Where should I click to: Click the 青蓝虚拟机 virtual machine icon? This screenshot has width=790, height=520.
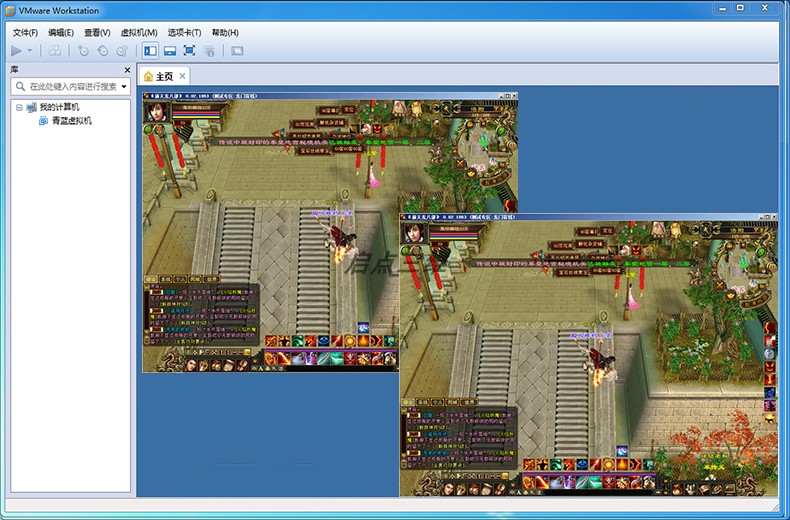pyautogui.click(x=43, y=121)
